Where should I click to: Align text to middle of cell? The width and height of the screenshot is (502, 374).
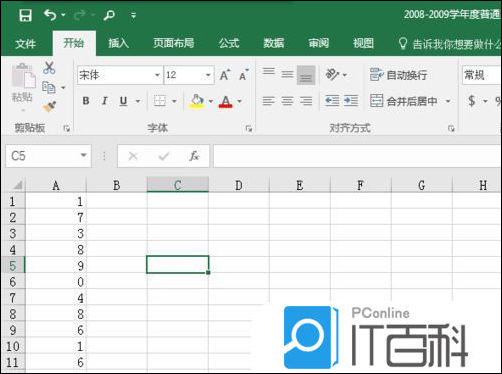tap(287, 74)
